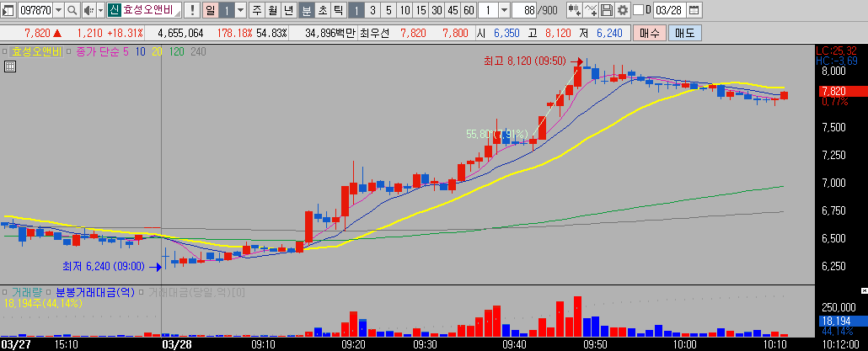Toggle the 종가 단순 moving average checkbox
The width and height of the screenshot is (868, 351).
tap(69, 52)
